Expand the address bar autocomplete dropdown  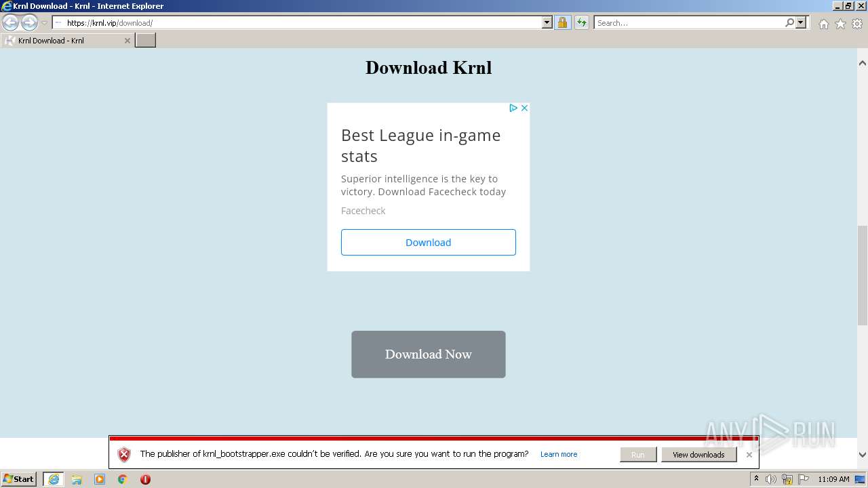click(547, 22)
